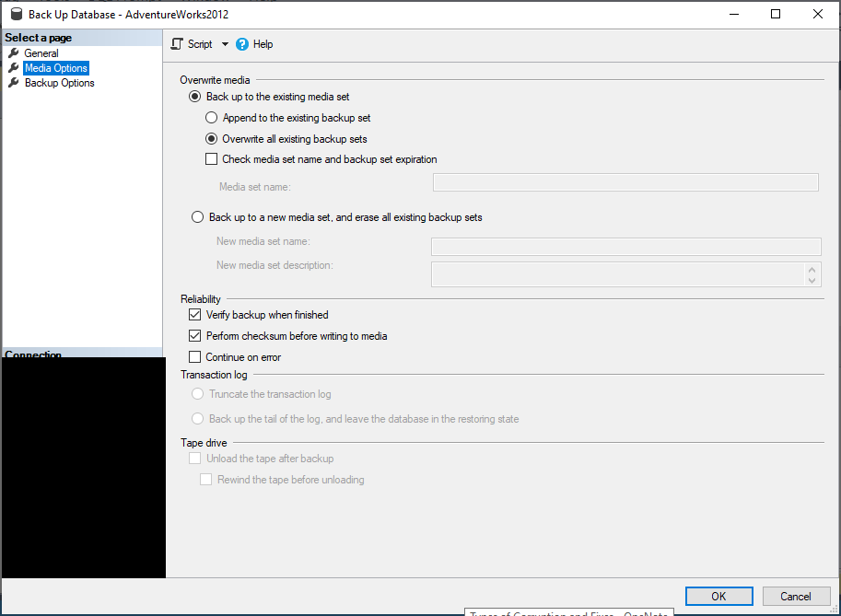Click the wrench icon beside Backup Options
The height and width of the screenshot is (616, 841).
[14, 83]
